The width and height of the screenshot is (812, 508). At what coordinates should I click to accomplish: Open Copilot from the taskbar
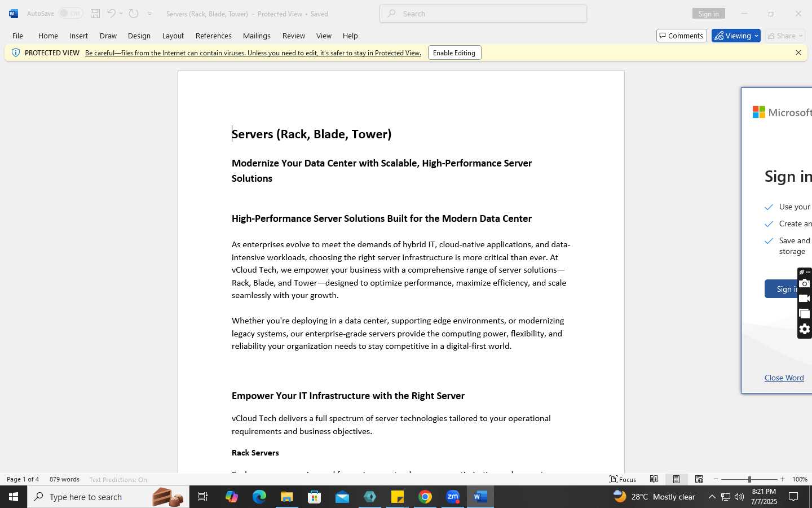pyautogui.click(x=231, y=497)
